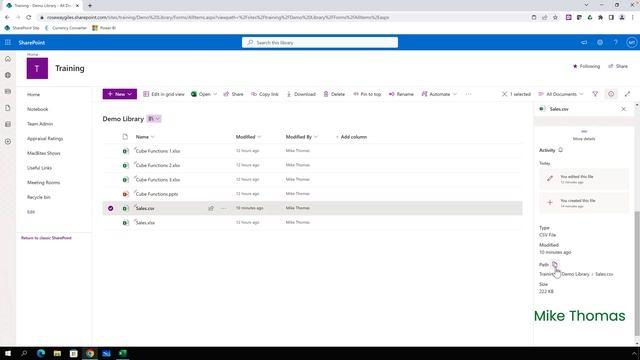Open My files icon in the left rail

point(8,108)
